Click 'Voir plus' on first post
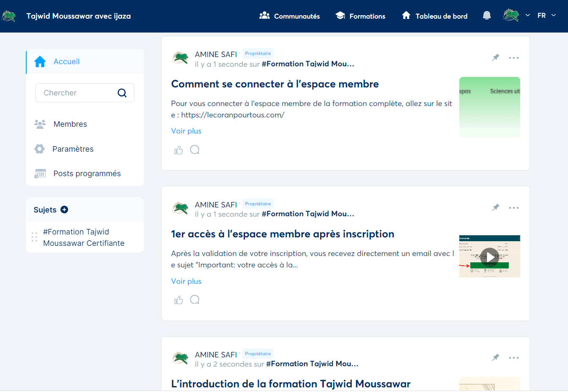The height and width of the screenshot is (392, 568). click(x=186, y=131)
